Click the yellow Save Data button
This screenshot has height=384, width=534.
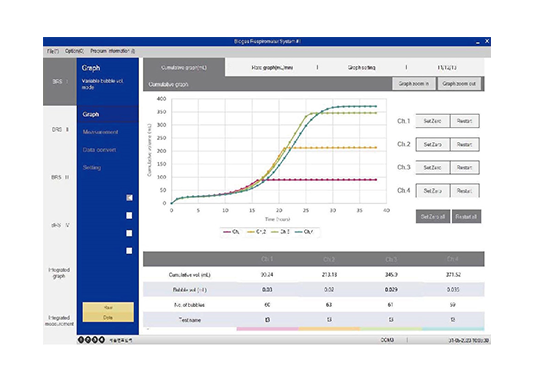(x=108, y=312)
